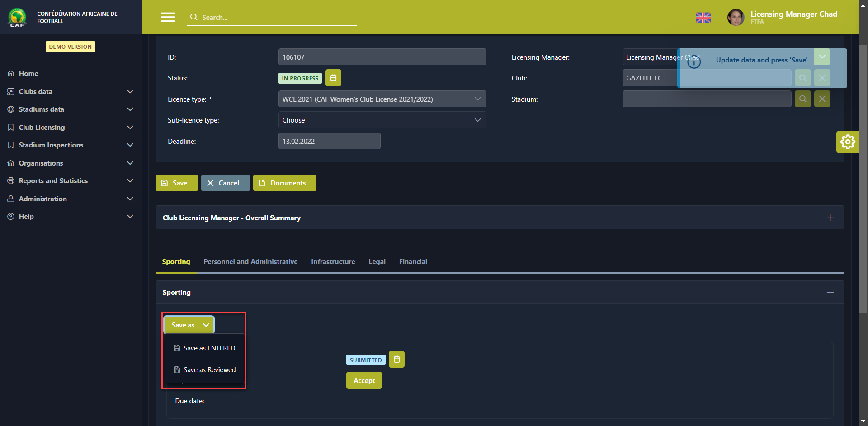Viewport: 868px width, 426px height.
Task: Open the user profile avatar
Action: tap(736, 18)
